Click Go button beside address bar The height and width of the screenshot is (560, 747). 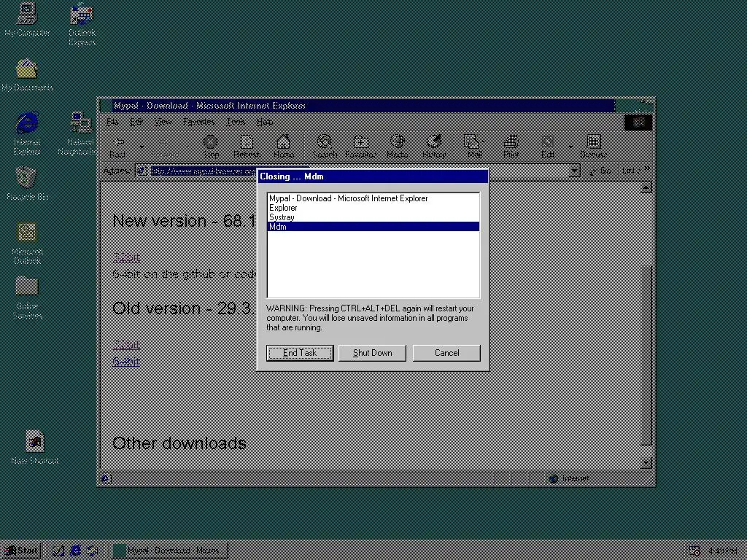(600, 171)
